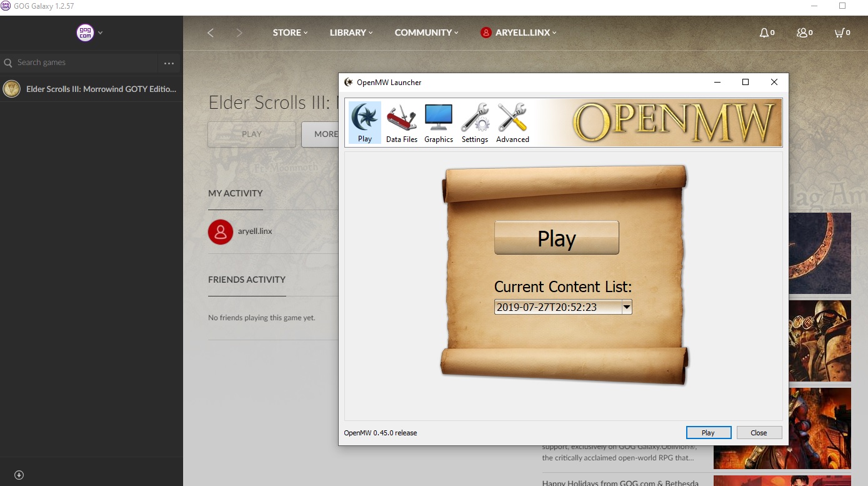The image size is (868, 486).
Task: Select Elder Scrolls III: Morrowind GOTY in sidebar
Action: coord(91,89)
